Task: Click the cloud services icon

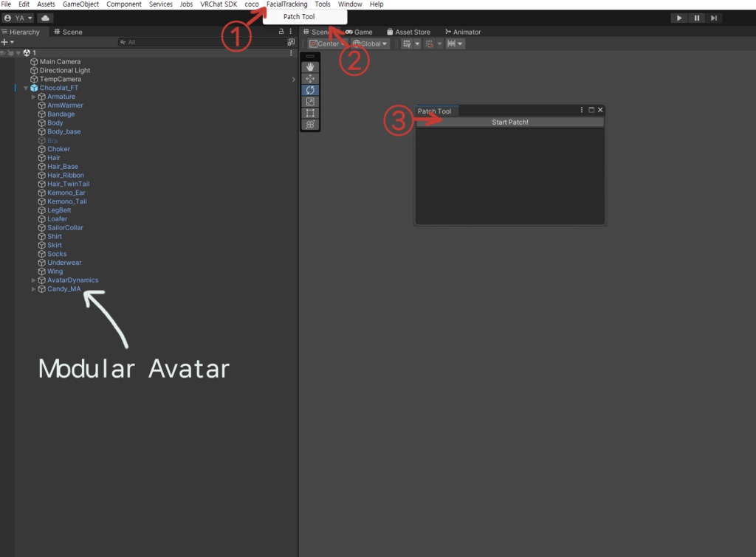Action: pos(45,18)
